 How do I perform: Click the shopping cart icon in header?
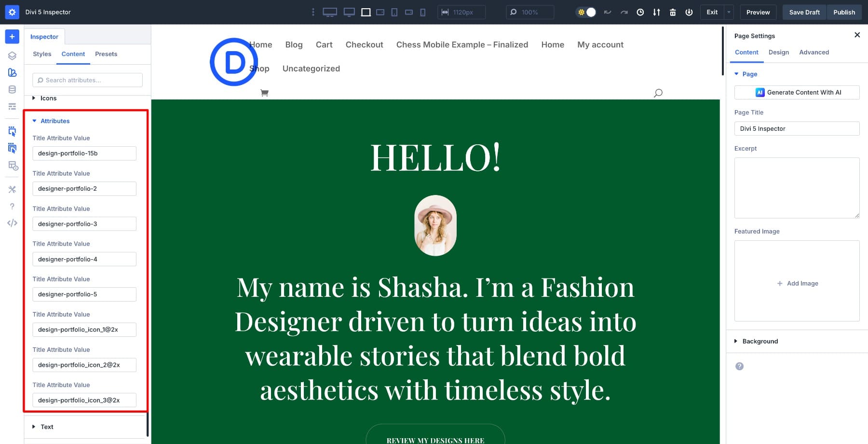coord(264,93)
